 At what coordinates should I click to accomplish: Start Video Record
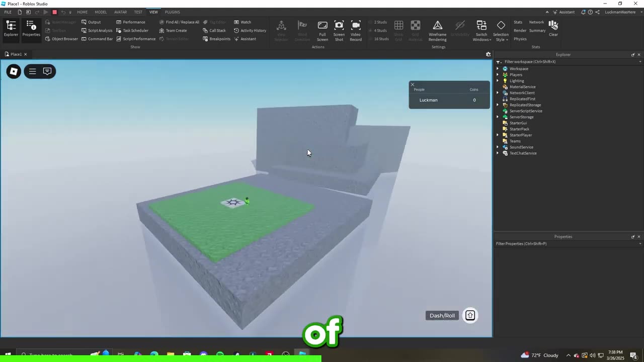[x=356, y=31]
